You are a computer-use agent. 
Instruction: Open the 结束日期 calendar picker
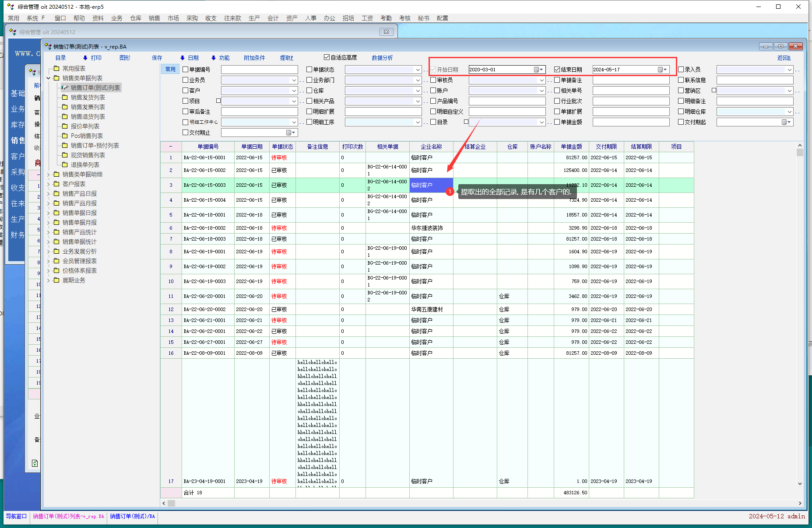pyautogui.click(x=662, y=70)
